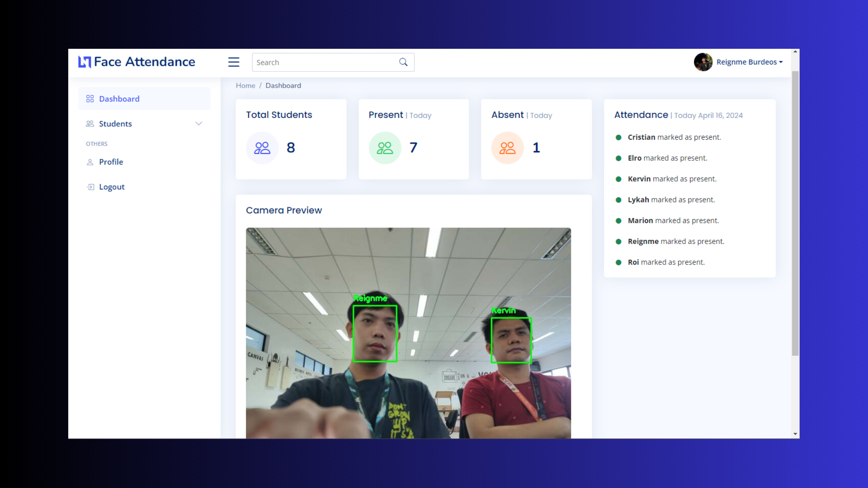Select Profile in the sidebar menu
868x488 pixels.
(111, 162)
